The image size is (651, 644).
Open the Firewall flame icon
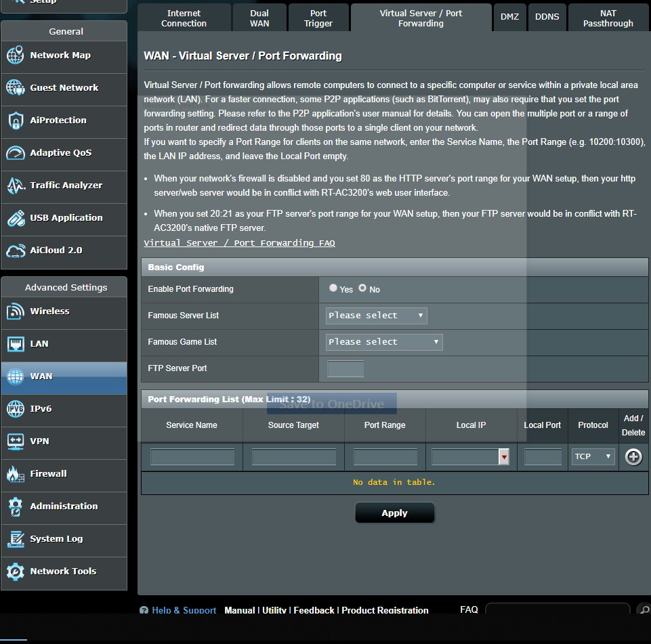(x=15, y=474)
